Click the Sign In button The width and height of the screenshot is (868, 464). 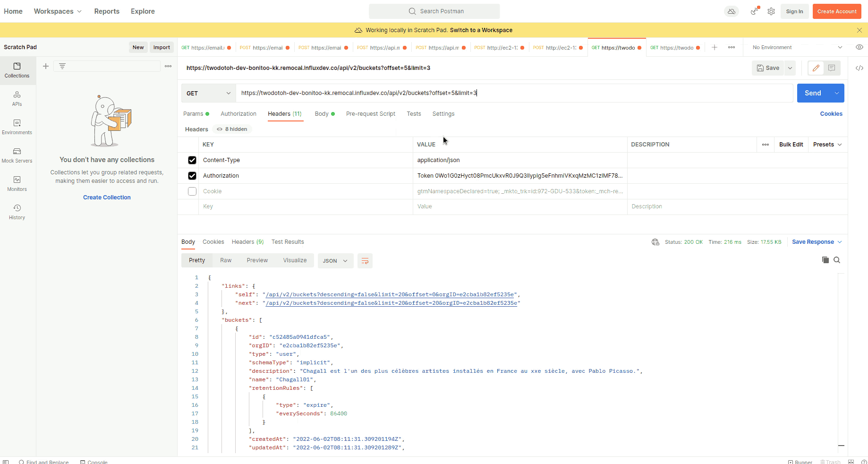point(794,11)
